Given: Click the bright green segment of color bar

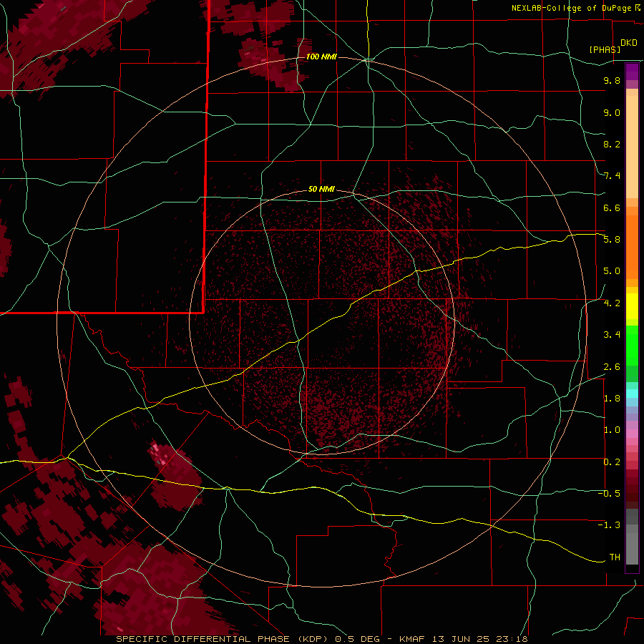Looking at the screenshot, I should click(632, 346).
